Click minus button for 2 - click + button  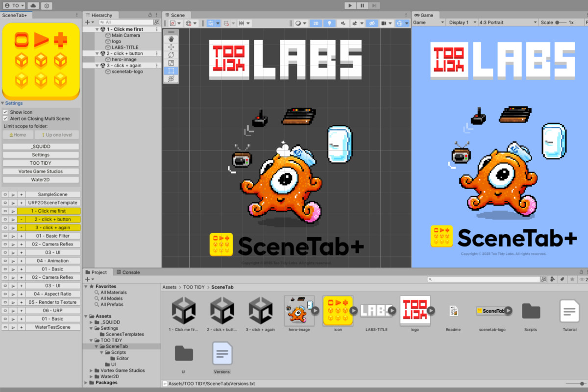pyautogui.click(x=21, y=219)
